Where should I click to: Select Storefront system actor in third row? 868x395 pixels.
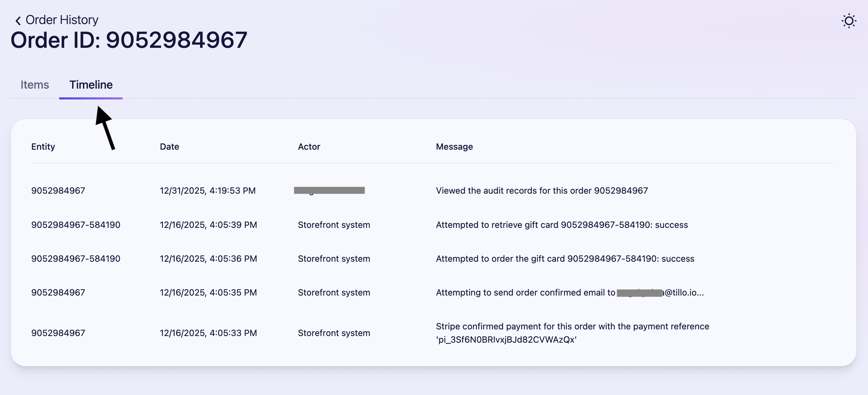coord(334,259)
